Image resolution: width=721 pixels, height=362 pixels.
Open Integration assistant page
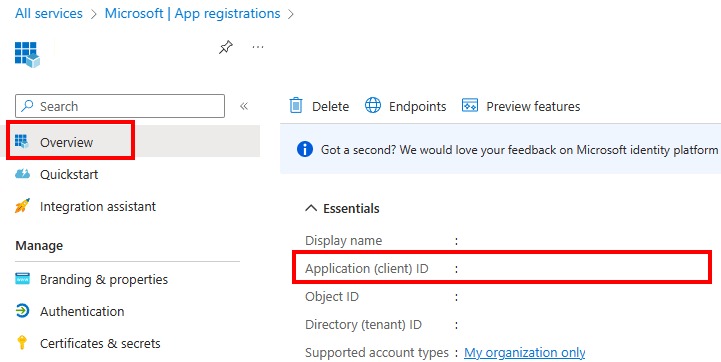point(97,207)
